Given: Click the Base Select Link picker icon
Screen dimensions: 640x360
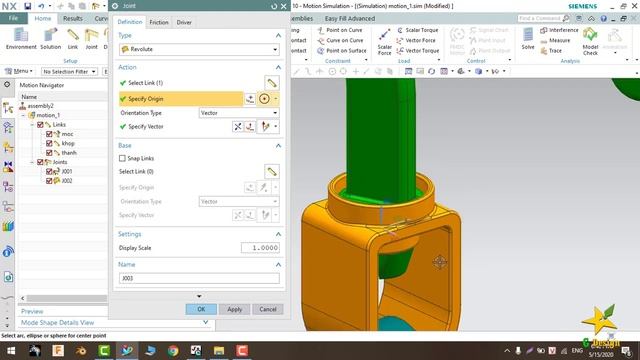Looking at the screenshot, I should click(272, 172).
